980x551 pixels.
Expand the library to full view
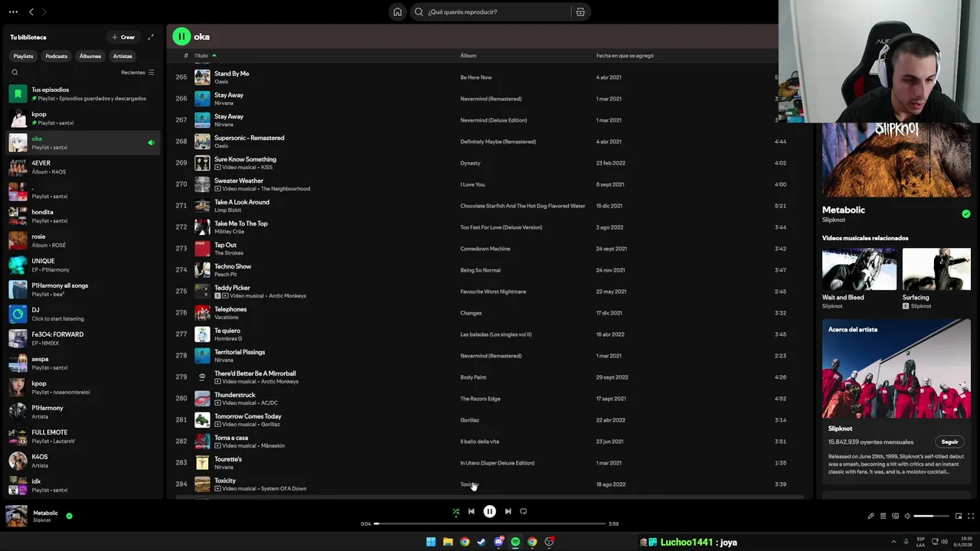151,37
